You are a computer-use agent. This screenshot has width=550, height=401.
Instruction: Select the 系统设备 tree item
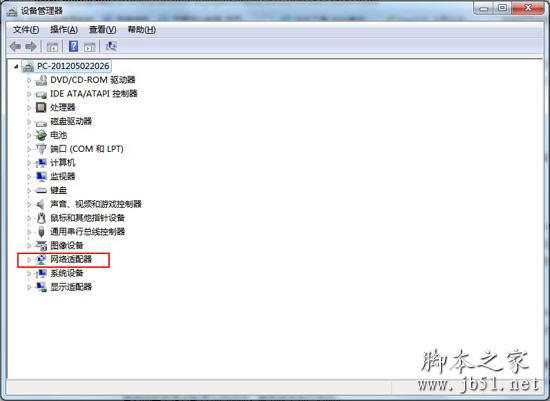(67, 273)
